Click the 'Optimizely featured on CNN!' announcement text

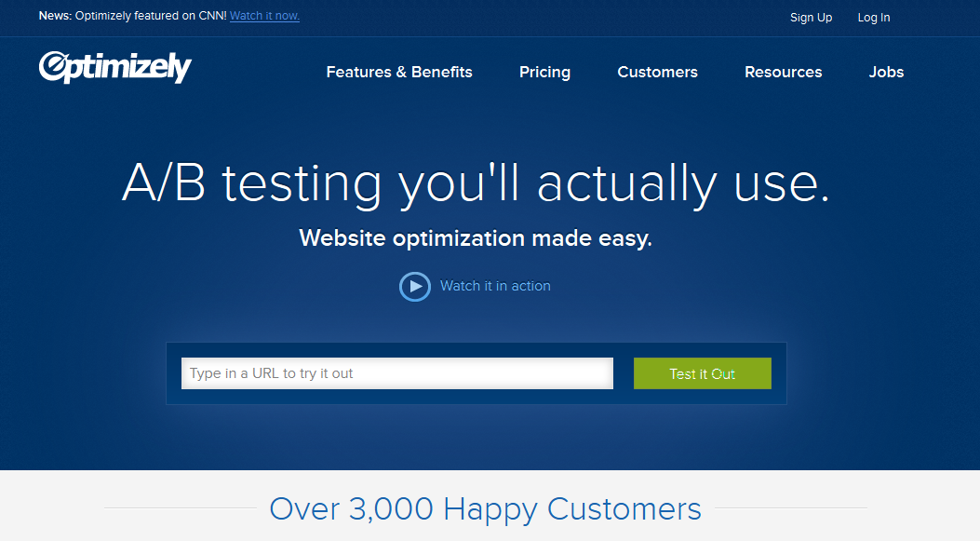[x=151, y=16]
